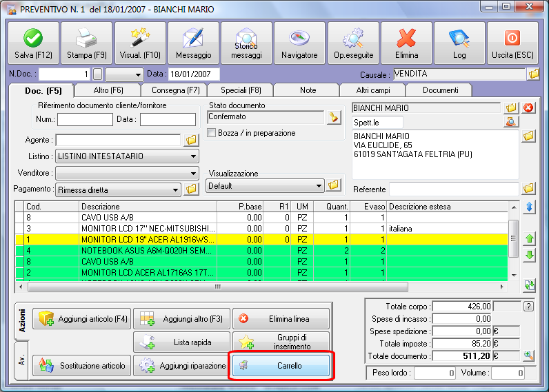Viewport: 549px width, 392px height.
Task: Switch to Altri campi tab
Action: point(373,90)
